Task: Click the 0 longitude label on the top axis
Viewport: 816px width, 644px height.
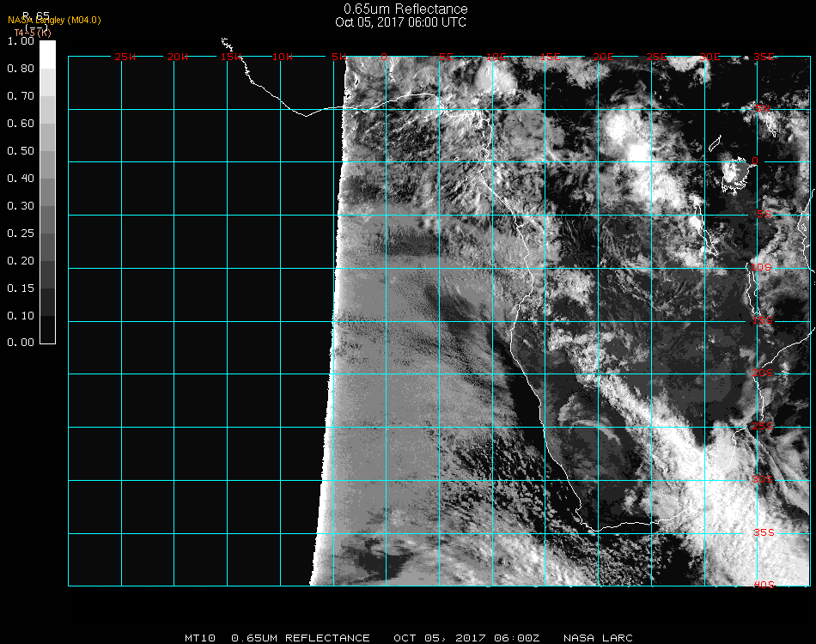Action: (384, 57)
